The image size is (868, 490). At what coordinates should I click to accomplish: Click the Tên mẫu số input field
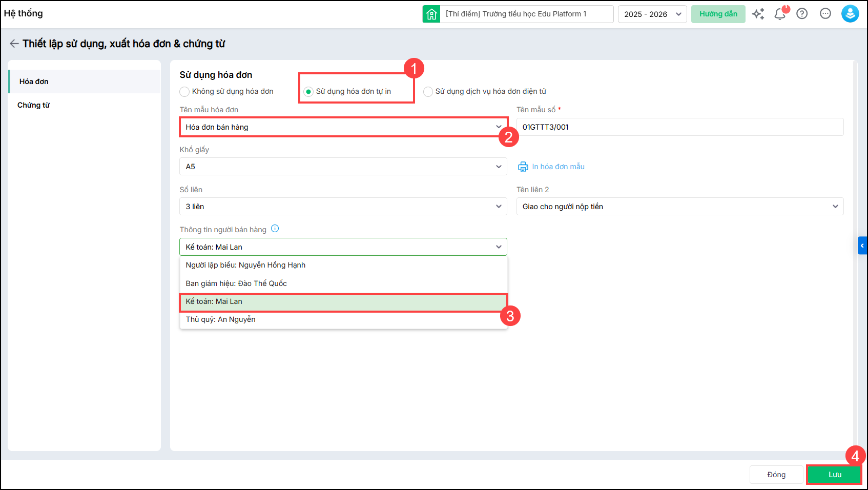point(679,127)
